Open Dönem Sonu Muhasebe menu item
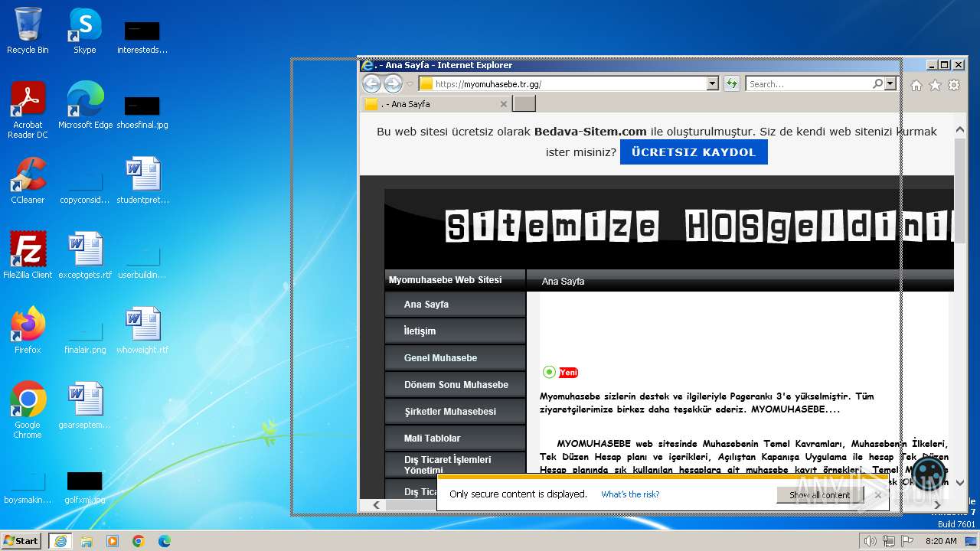Screen dimensions: 980x551 click(456, 385)
